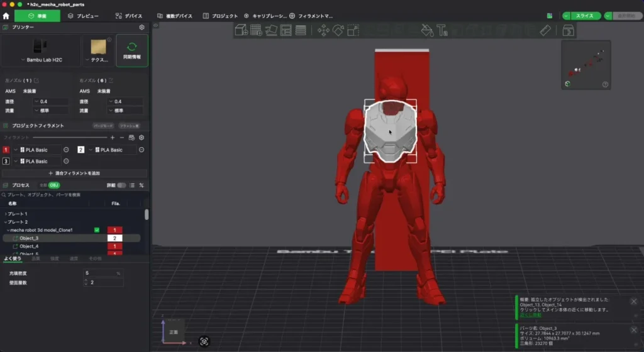Click the Add object cube tool
The image size is (644, 352).
point(241,30)
